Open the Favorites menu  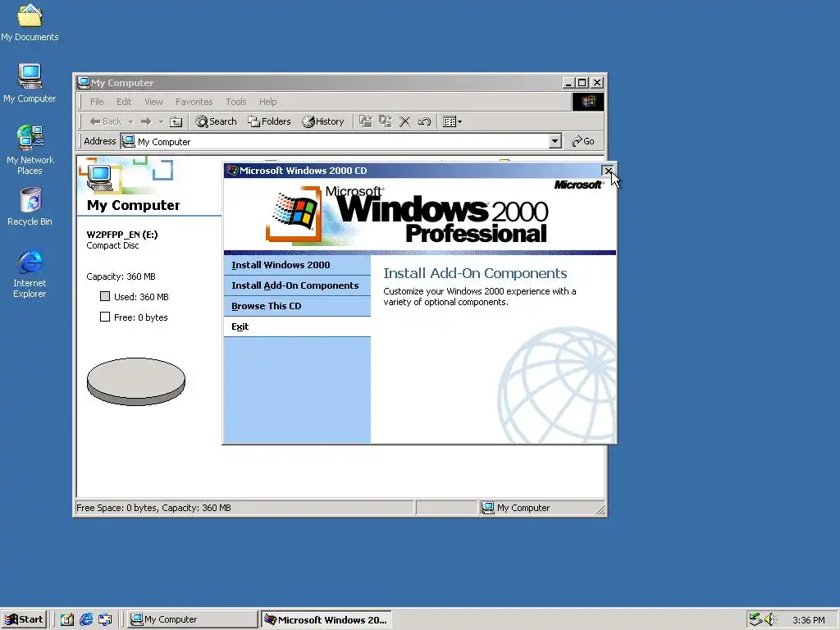pyautogui.click(x=194, y=102)
